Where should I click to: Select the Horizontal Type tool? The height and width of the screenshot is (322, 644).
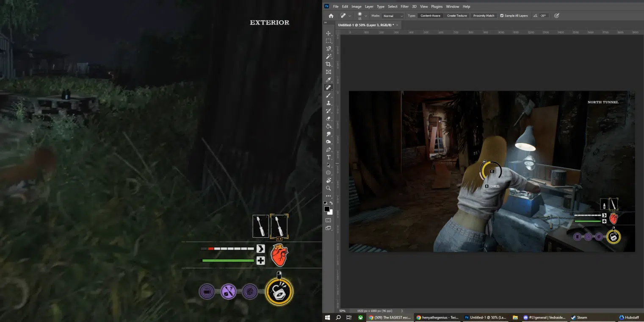(328, 157)
